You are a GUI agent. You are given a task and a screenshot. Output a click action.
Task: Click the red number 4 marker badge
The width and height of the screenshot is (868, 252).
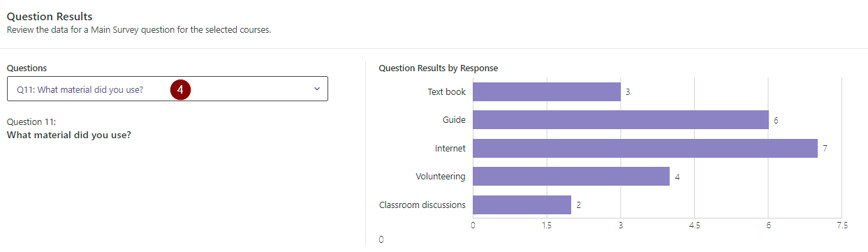[x=181, y=89]
